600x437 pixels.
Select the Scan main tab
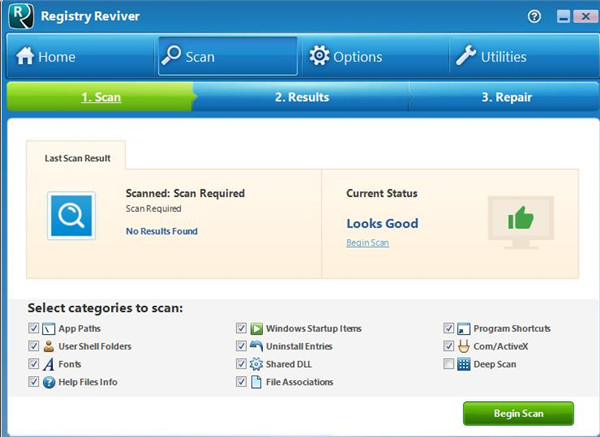tap(228, 56)
